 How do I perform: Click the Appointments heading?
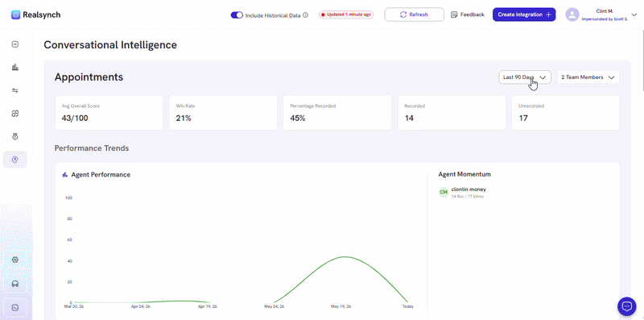(x=89, y=77)
